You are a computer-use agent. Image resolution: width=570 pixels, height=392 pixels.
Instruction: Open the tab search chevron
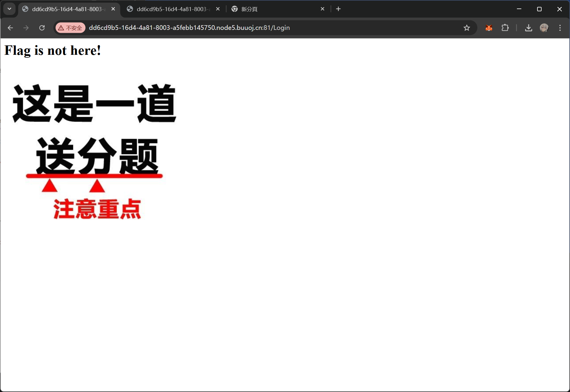tap(9, 9)
